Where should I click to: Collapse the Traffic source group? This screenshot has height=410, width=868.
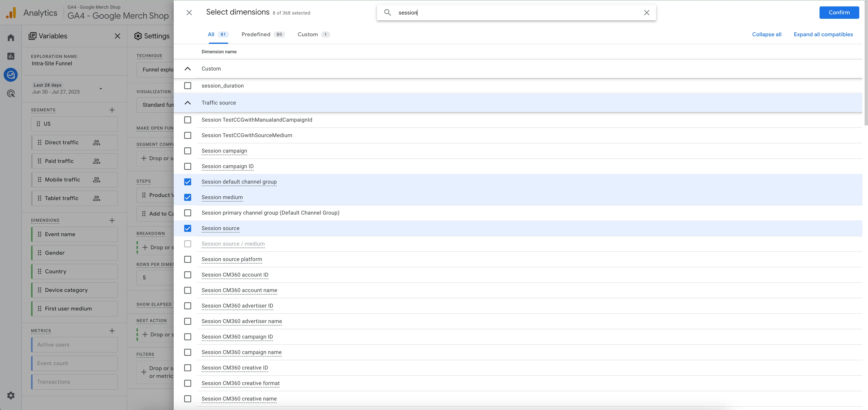[x=188, y=103]
